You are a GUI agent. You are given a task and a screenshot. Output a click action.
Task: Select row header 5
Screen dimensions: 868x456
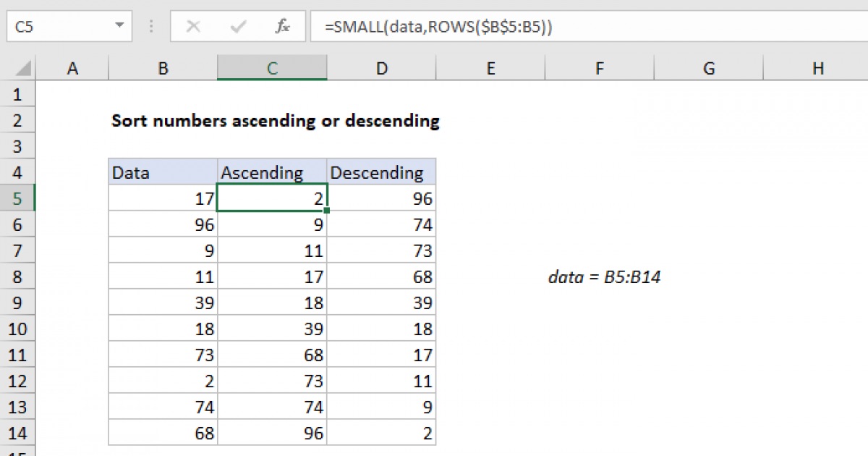click(x=18, y=198)
